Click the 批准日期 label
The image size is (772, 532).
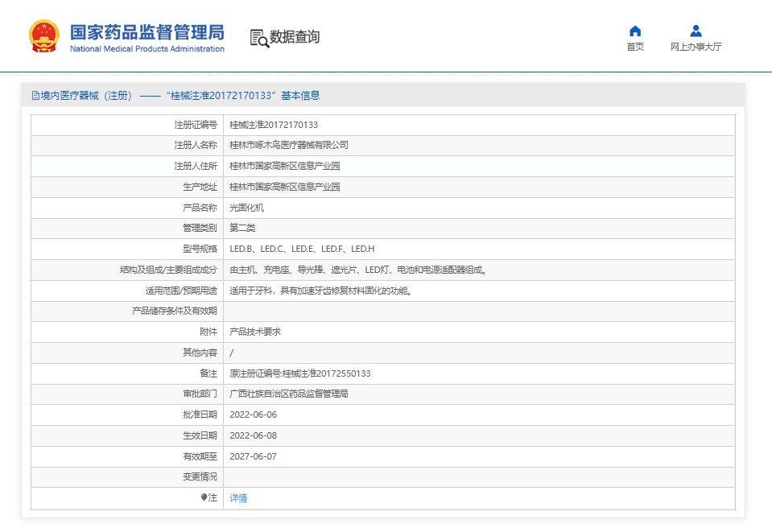tap(200, 414)
